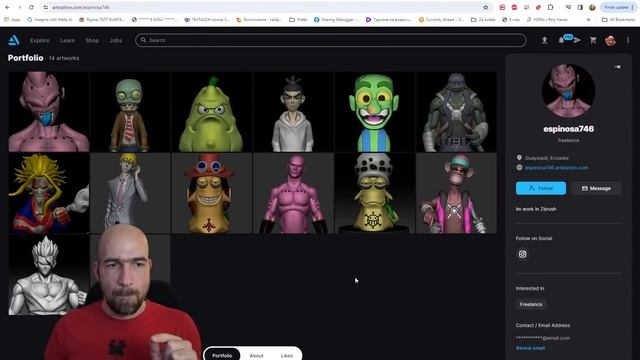Open the Za kolata bookmark folder

pos(483,20)
